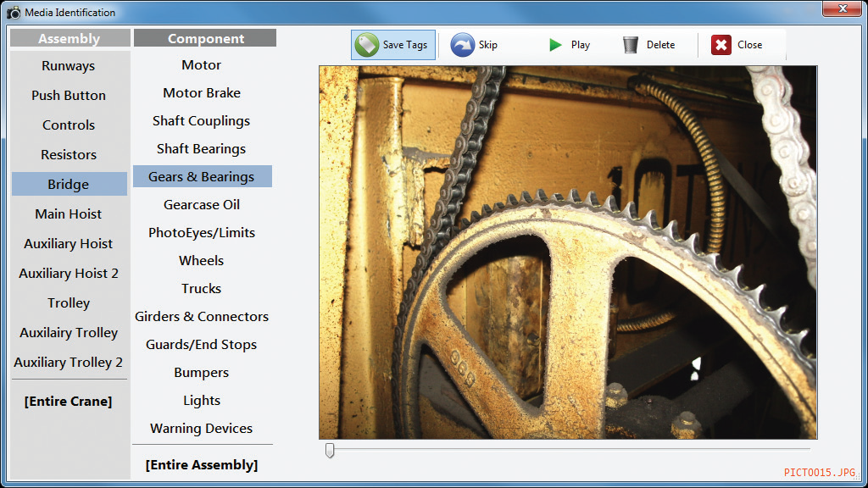Click the blue Skip arrow icon
The width and height of the screenshot is (868, 488).
click(462, 45)
